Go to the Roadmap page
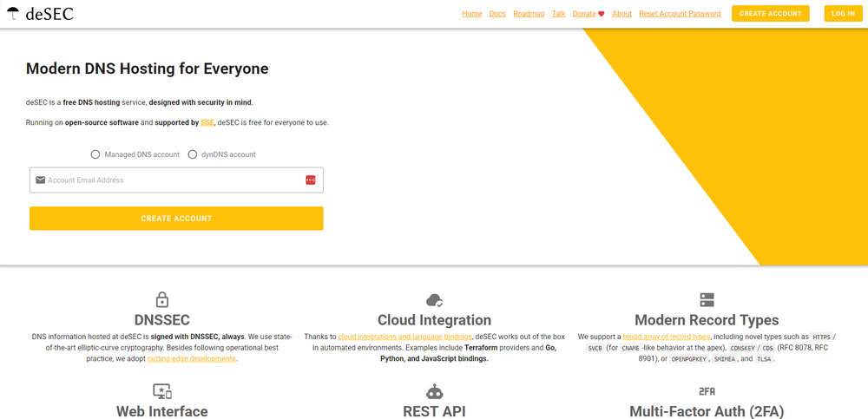 click(x=529, y=14)
